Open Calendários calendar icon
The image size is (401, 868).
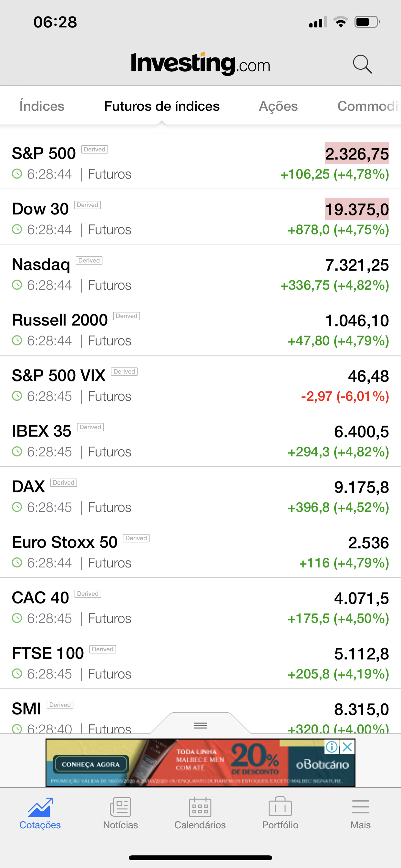pyautogui.click(x=200, y=807)
